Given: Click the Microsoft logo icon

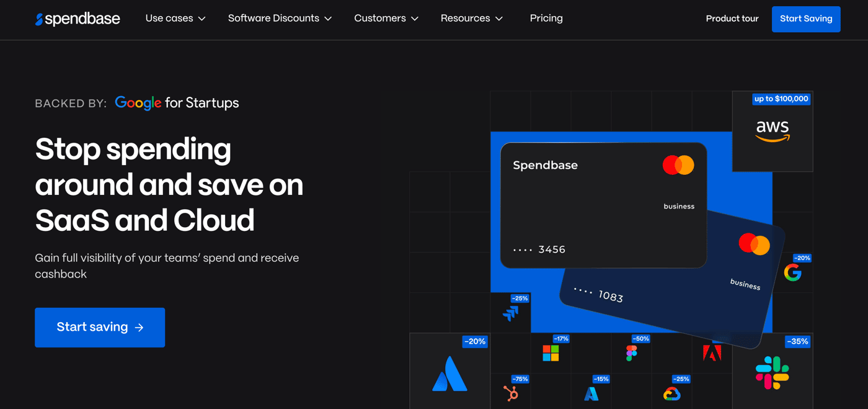Looking at the screenshot, I should point(551,353).
